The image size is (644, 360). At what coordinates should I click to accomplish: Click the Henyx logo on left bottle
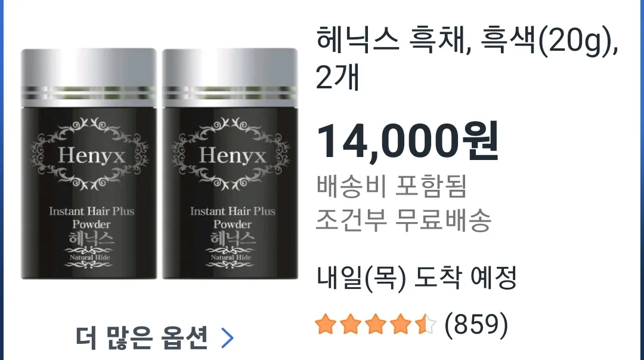pos(91,155)
